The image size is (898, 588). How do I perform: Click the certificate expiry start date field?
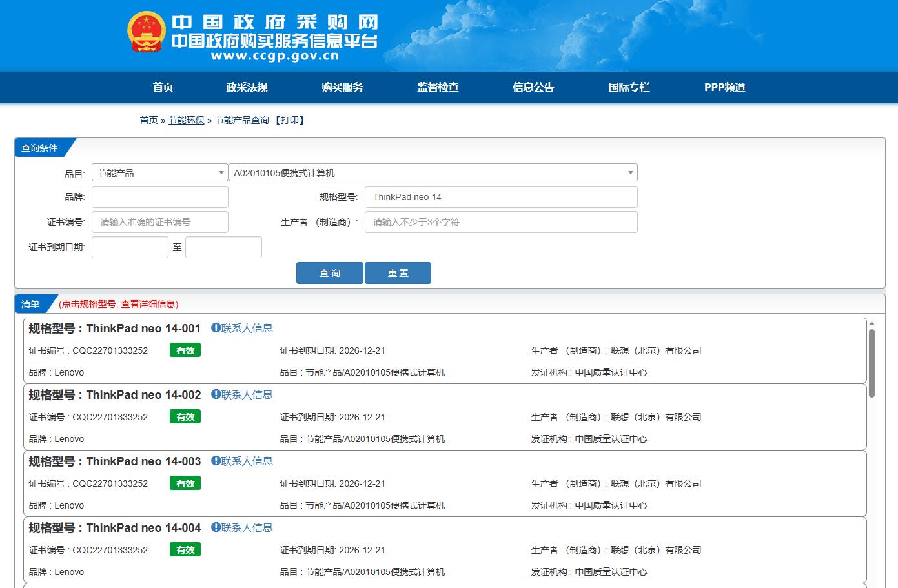(130, 247)
